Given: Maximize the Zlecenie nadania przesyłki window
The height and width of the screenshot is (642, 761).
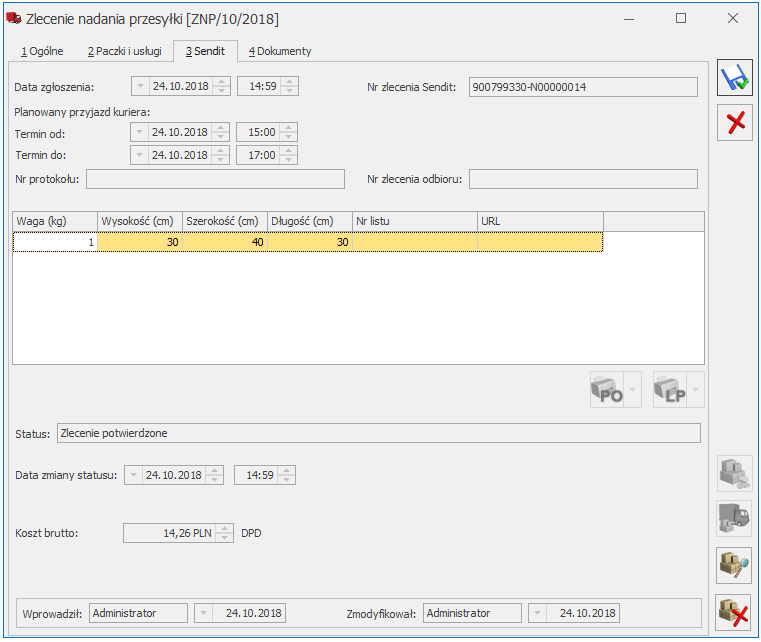Looking at the screenshot, I should click(x=681, y=18).
